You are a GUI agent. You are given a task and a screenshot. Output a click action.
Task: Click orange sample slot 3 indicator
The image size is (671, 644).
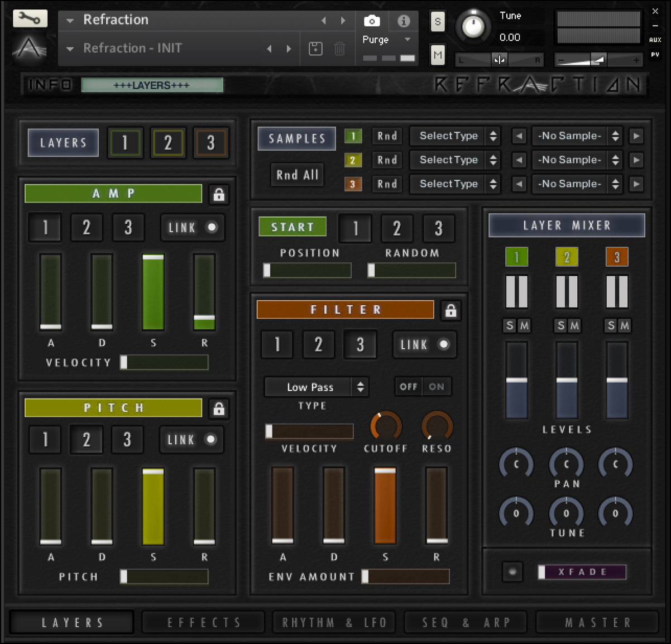point(353,184)
